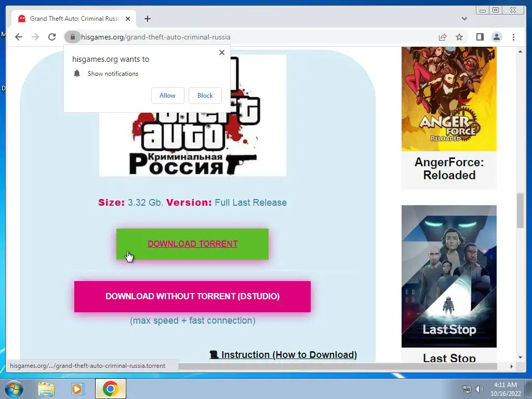Open the volume tray icon
Screen dimensions: 532x399
click(x=479, y=389)
